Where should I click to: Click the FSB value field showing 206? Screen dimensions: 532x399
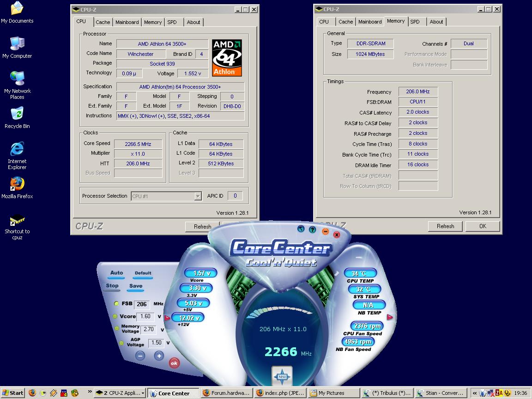(142, 304)
